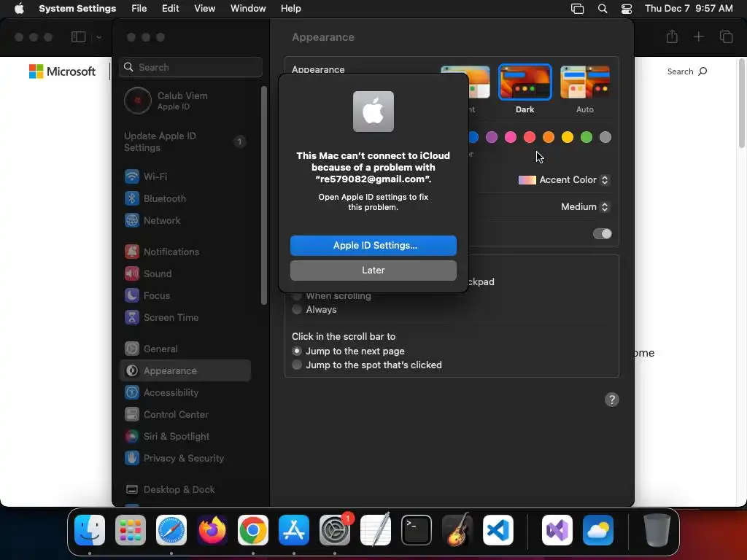Open Privacy & Security settings
747x560 pixels.
185,459
